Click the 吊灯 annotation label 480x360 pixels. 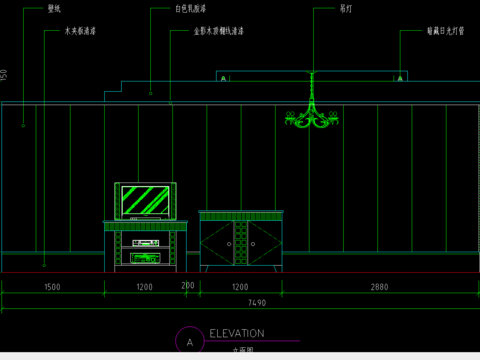346,9
